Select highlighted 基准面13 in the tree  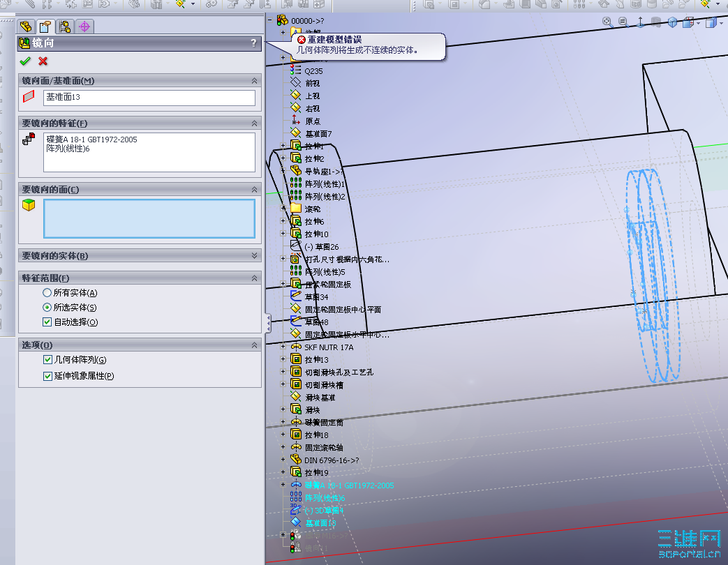click(320, 522)
